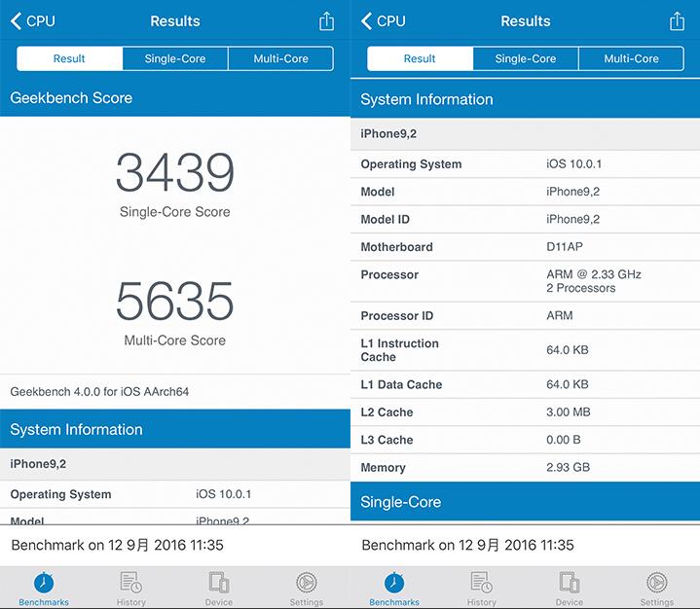The width and height of the screenshot is (700, 609).
Task: Tap the 5635 multi-core score
Action: (x=175, y=301)
